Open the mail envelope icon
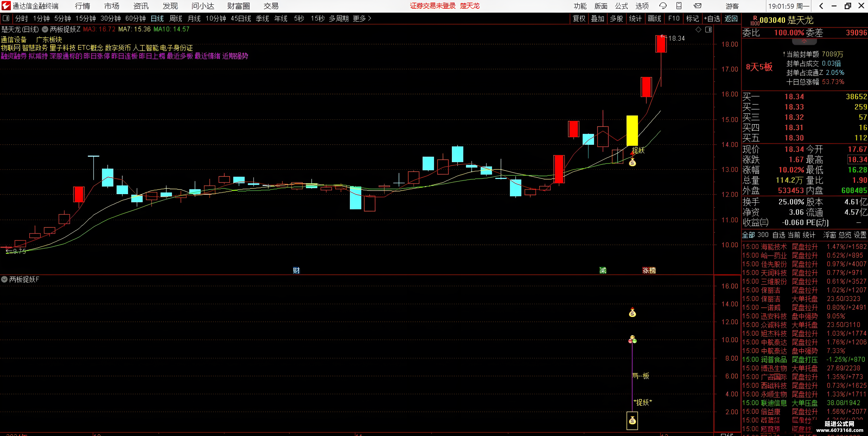 pyautogui.click(x=697, y=6)
